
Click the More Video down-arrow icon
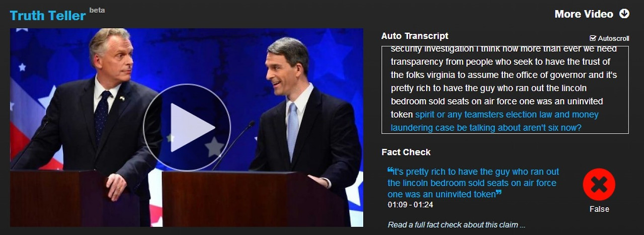(x=624, y=14)
